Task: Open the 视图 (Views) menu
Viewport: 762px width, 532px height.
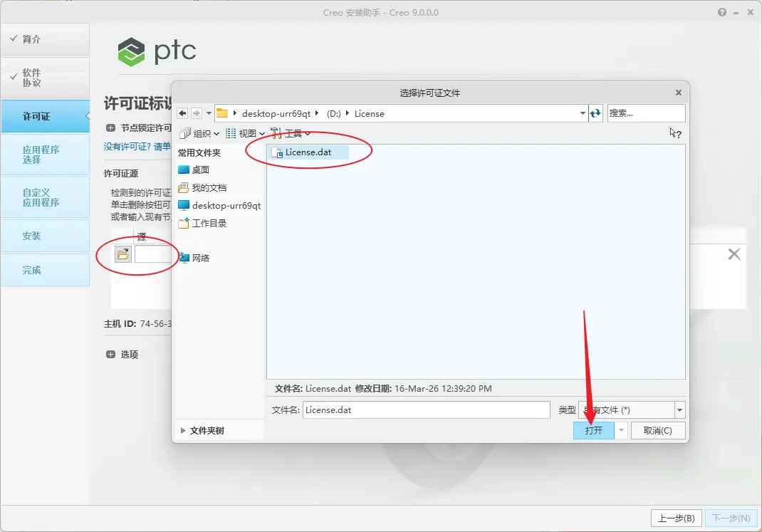Action: point(246,133)
